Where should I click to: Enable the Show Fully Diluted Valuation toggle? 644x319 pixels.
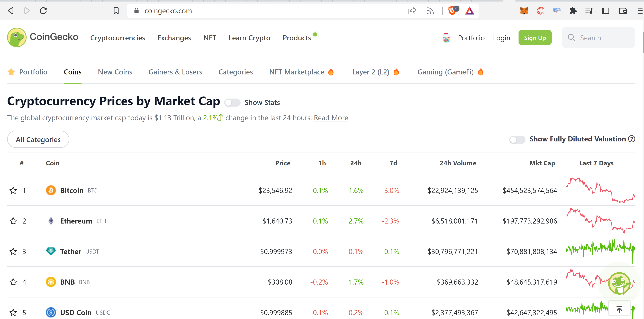[517, 139]
